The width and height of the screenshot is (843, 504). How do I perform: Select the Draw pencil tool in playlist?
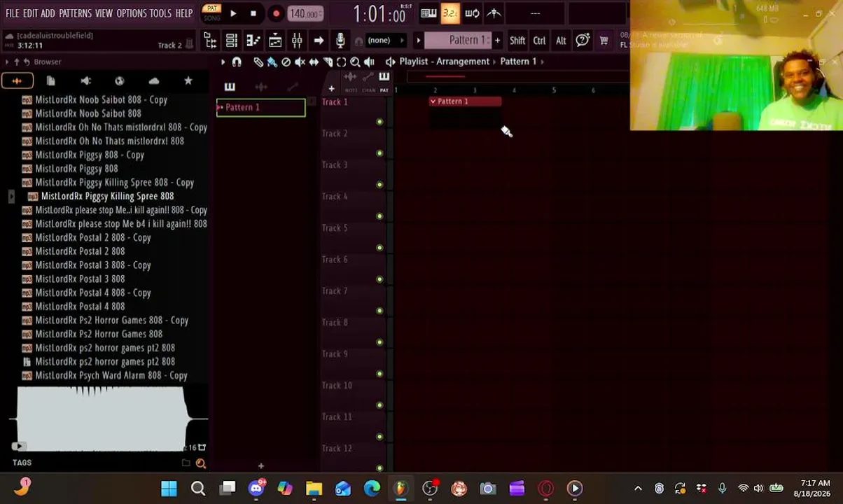tap(258, 62)
